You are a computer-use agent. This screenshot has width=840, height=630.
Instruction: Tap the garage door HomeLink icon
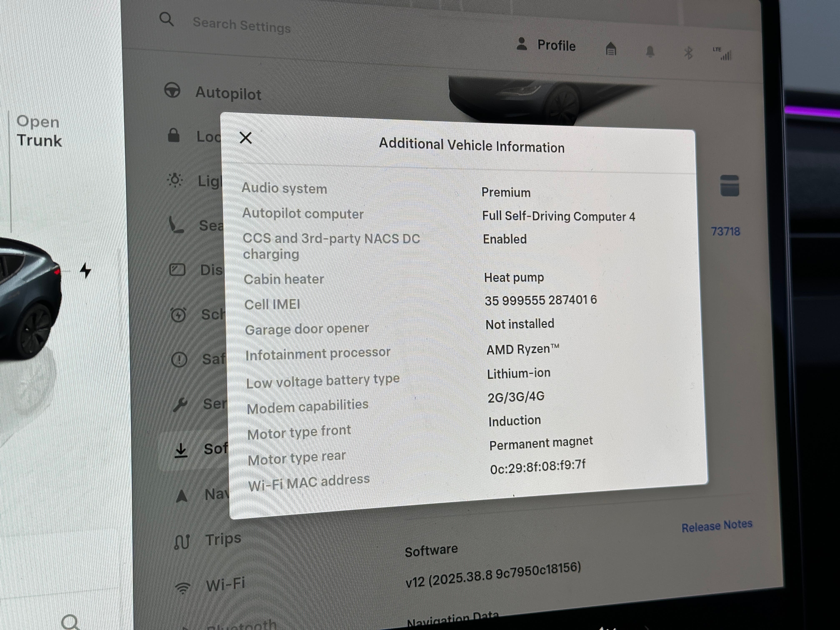click(611, 49)
